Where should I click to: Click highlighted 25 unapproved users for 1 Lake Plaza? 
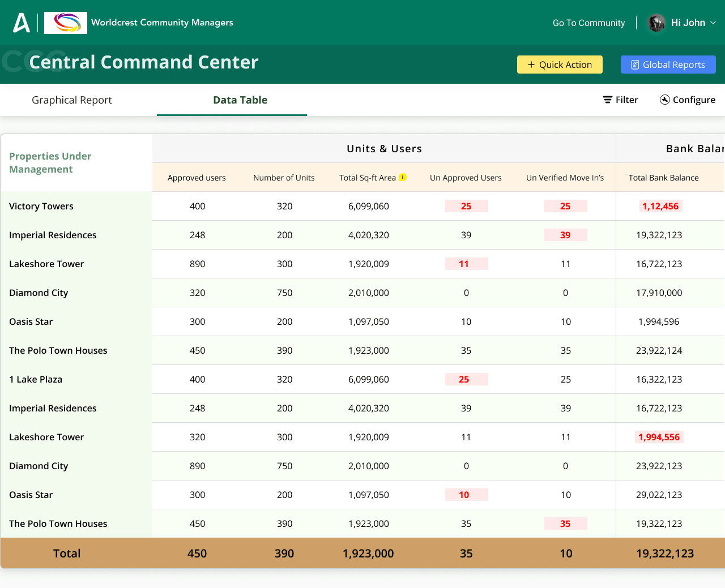tap(466, 379)
